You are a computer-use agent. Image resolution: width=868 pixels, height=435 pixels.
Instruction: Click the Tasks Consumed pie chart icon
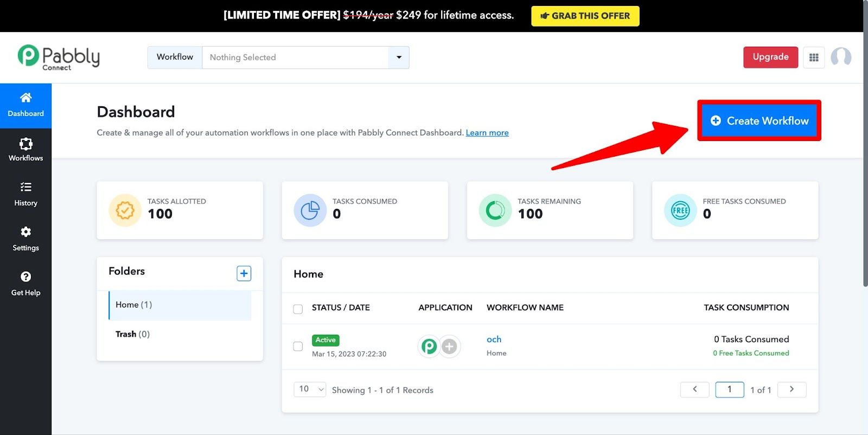pos(310,210)
